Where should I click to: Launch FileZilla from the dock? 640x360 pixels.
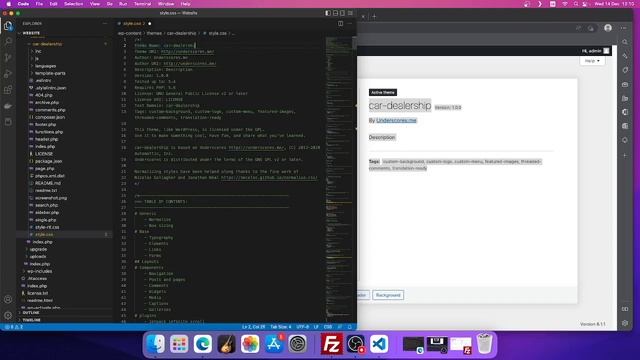[x=331, y=344]
